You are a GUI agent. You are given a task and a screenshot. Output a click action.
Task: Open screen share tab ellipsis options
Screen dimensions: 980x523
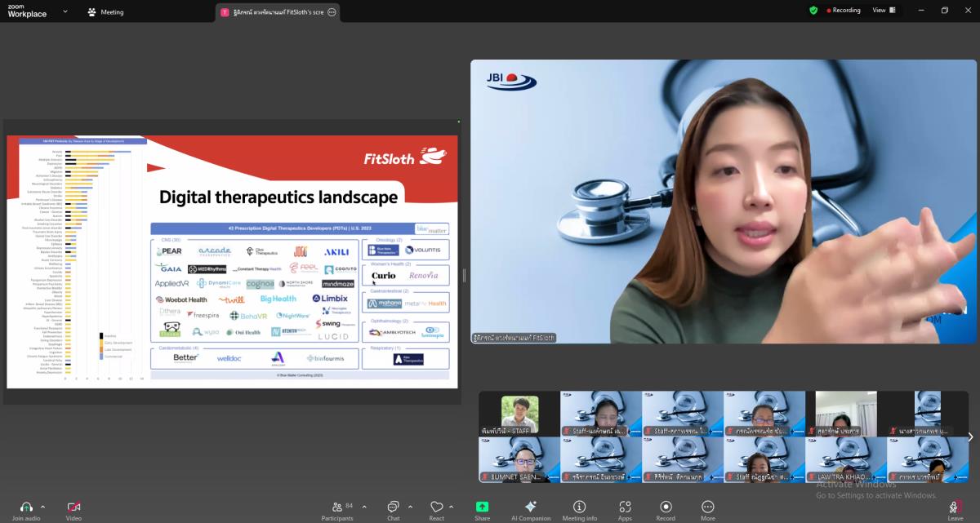(x=332, y=12)
